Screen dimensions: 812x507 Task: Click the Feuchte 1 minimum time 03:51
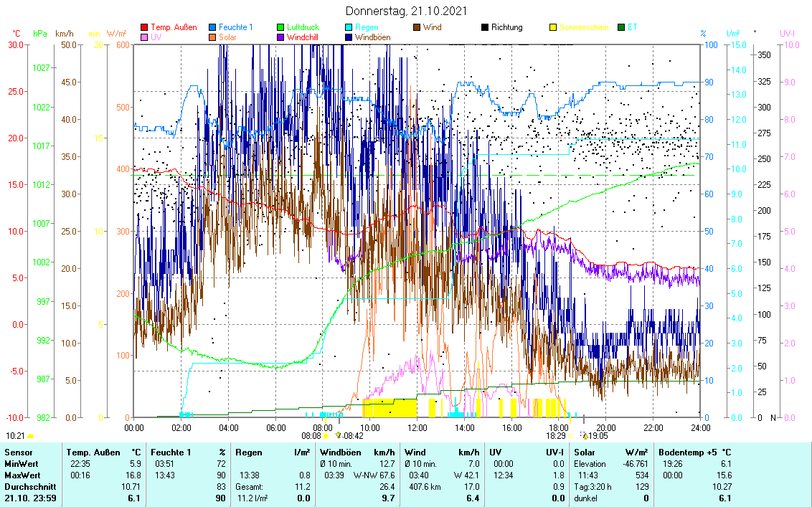click(x=165, y=464)
